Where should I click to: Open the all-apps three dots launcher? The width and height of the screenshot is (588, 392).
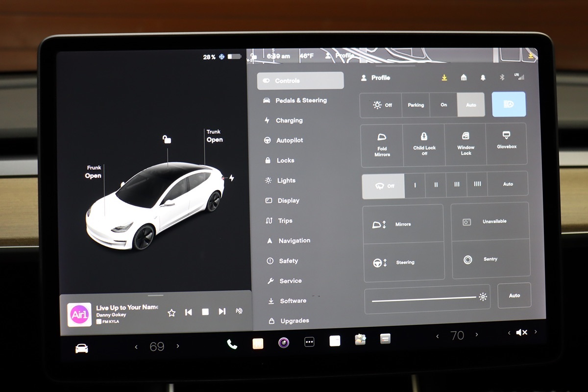coord(309,342)
